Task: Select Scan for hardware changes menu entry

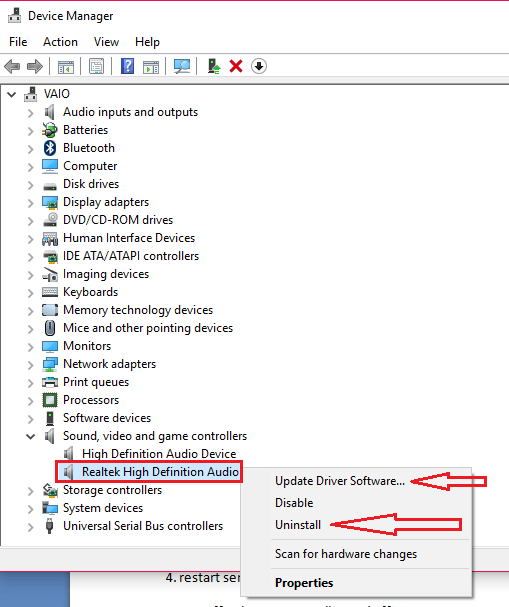Action: point(346,554)
